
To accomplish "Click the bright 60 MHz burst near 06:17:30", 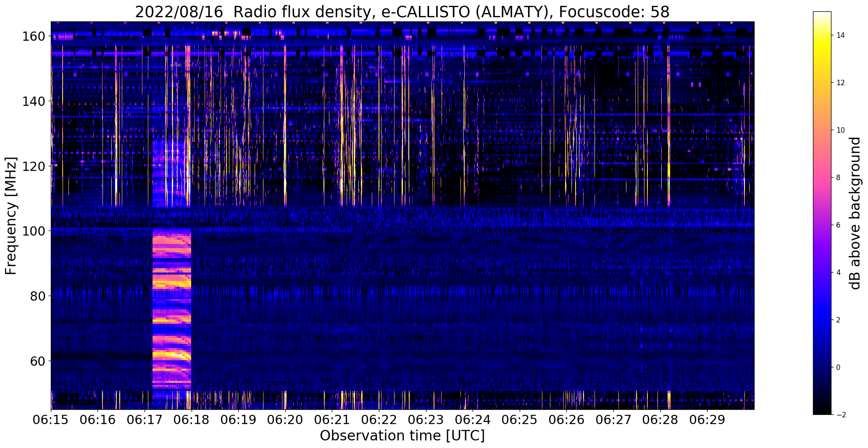I will point(172,355).
